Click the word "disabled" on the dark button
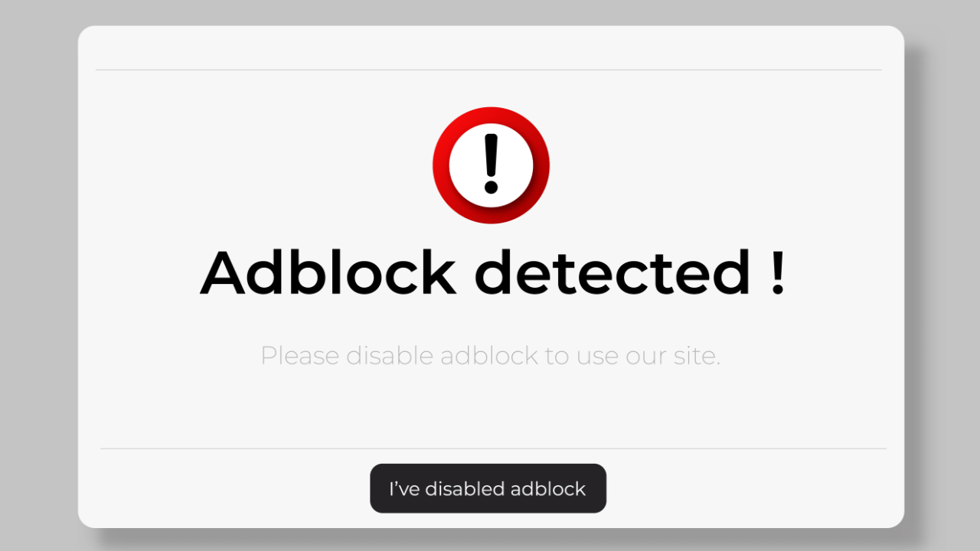Viewport: 980px width, 551px height. 464,489
